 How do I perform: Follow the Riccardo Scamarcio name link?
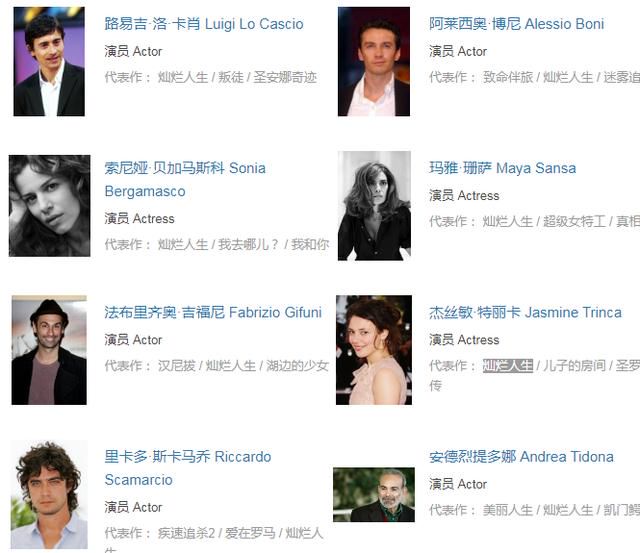[188, 468]
